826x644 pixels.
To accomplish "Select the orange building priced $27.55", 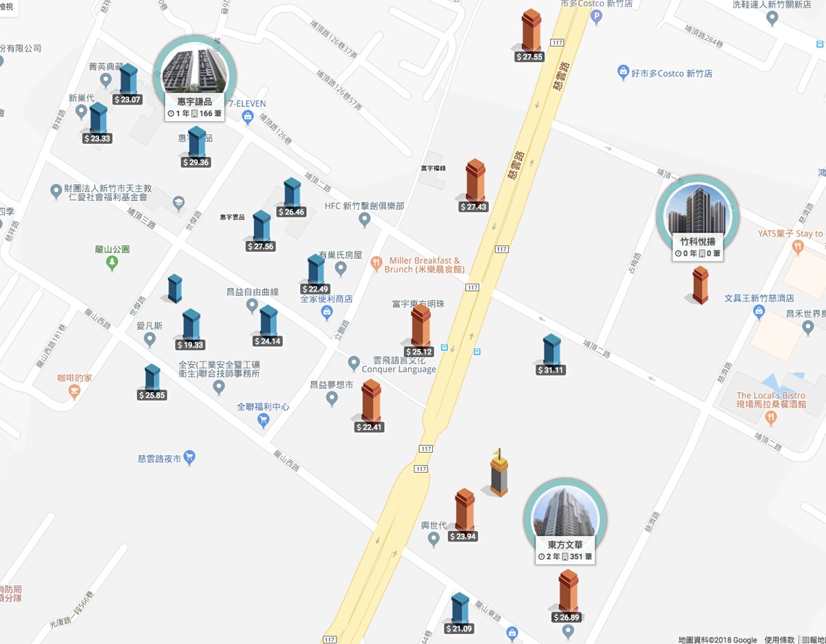I will 531,30.
